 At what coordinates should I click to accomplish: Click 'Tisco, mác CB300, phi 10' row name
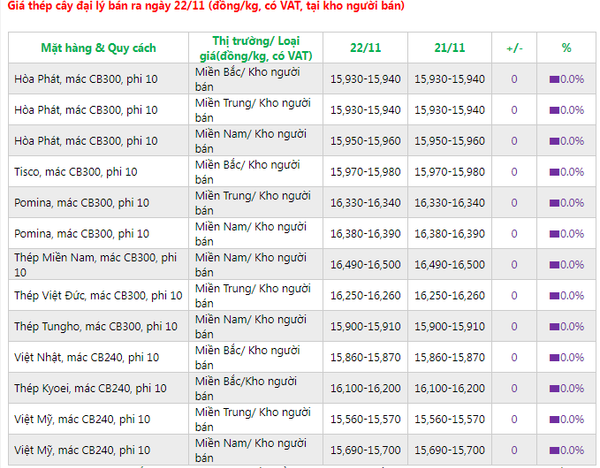[76, 172]
